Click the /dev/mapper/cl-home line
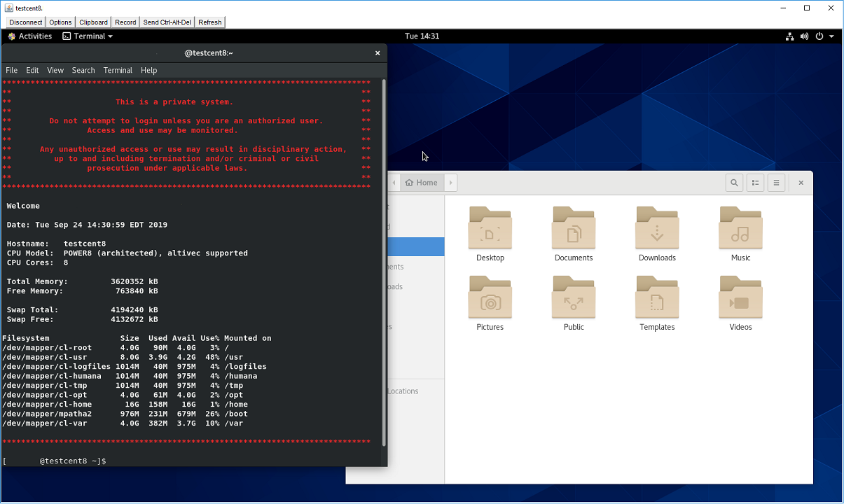Image resolution: width=844 pixels, height=504 pixels. [126, 405]
